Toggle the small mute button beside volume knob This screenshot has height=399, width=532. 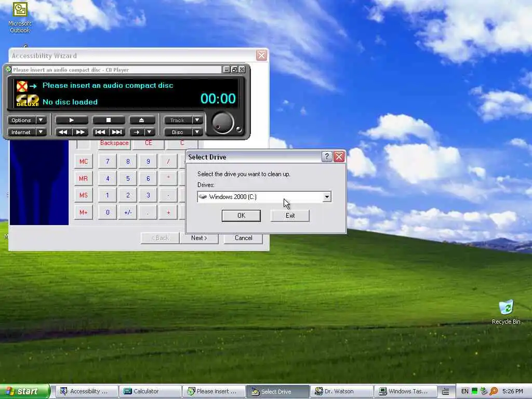click(239, 129)
